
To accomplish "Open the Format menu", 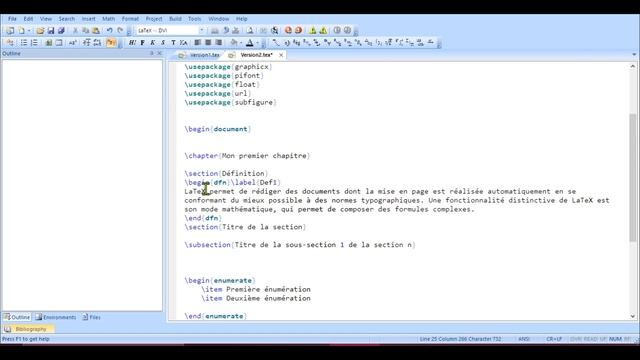I will tap(130, 19).
